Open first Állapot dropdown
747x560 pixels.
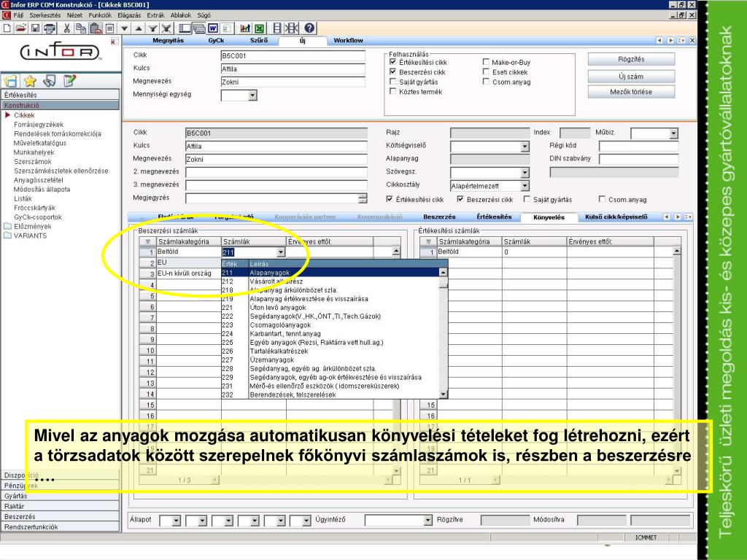[x=177, y=521]
